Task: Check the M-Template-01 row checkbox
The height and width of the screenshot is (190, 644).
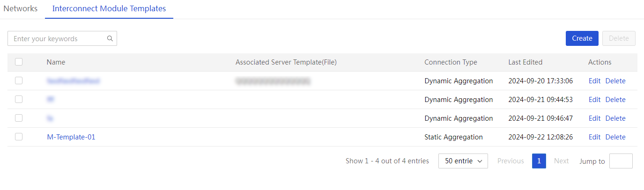Action: 19,137
